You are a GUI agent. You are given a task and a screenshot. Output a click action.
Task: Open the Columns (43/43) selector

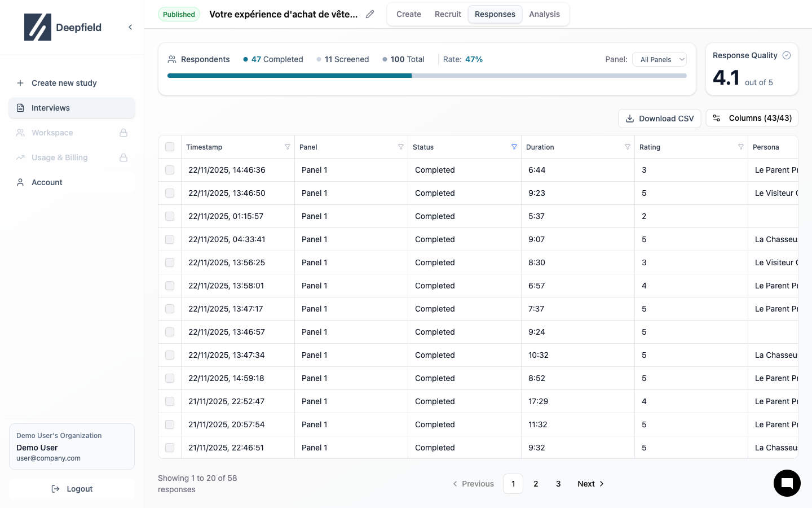point(752,118)
